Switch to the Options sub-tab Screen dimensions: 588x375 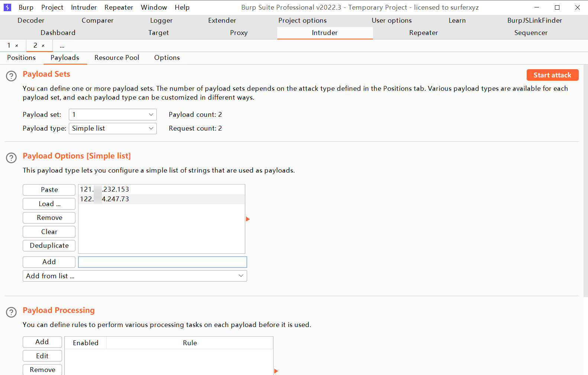(x=167, y=58)
